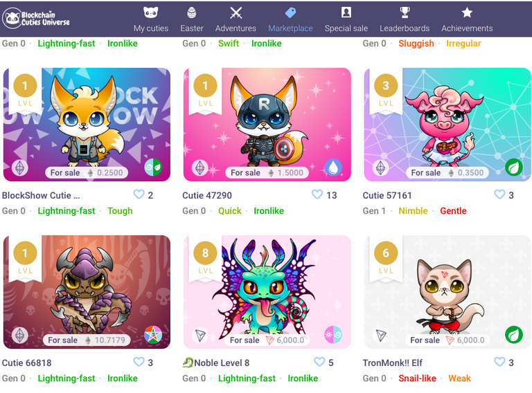The height and width of the screenshot is (393, 532).
Task: Click the green leaf element icon on Cutie 57161
Action: [514, 167]
